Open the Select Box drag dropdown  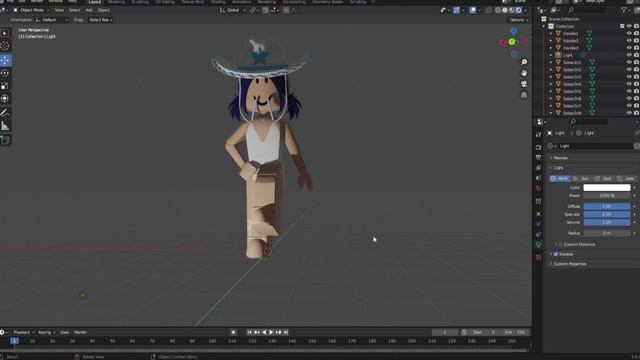(x=100, y=20)
